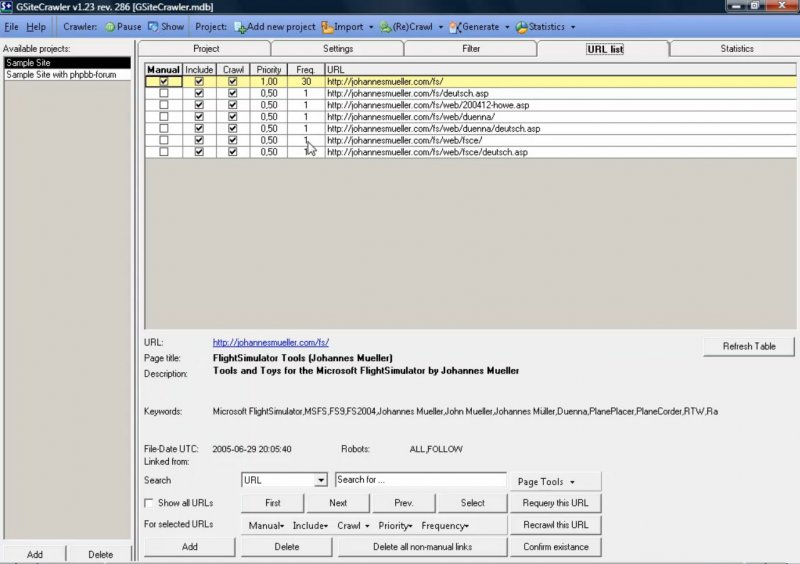The width and height of the screenshot is (800, 564).
Task: Switch to the Filter tab
Action: coord(471,48)
